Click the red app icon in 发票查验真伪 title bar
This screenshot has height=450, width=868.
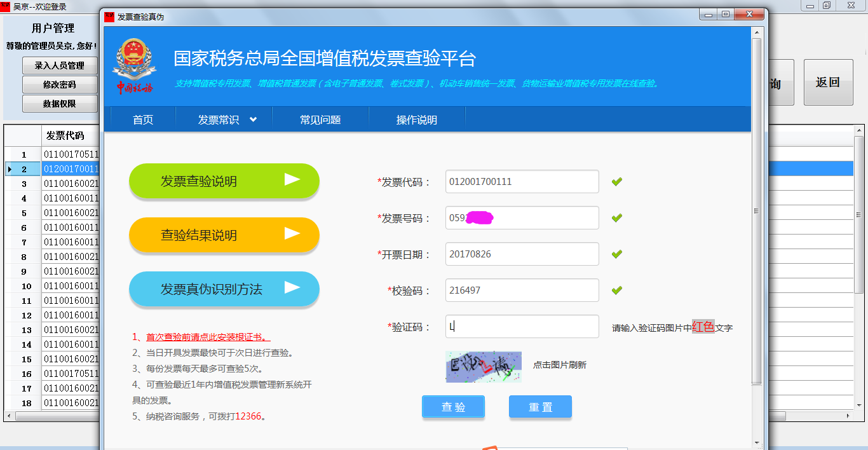click(x=109, y=17)
